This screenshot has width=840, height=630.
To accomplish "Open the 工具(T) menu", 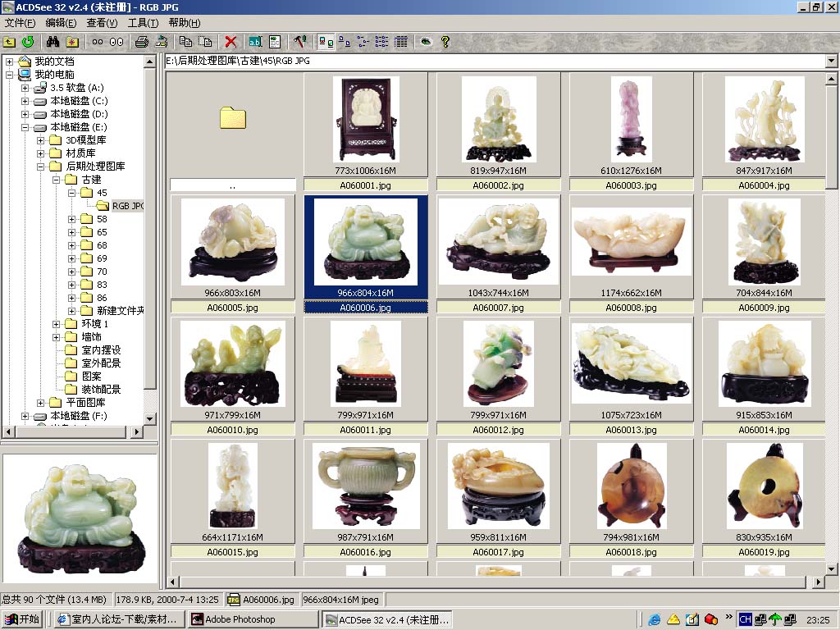I will tap(143, 23).
